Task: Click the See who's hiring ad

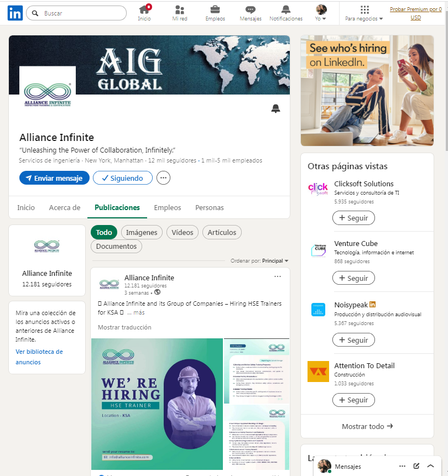Action: coord(367,91)
